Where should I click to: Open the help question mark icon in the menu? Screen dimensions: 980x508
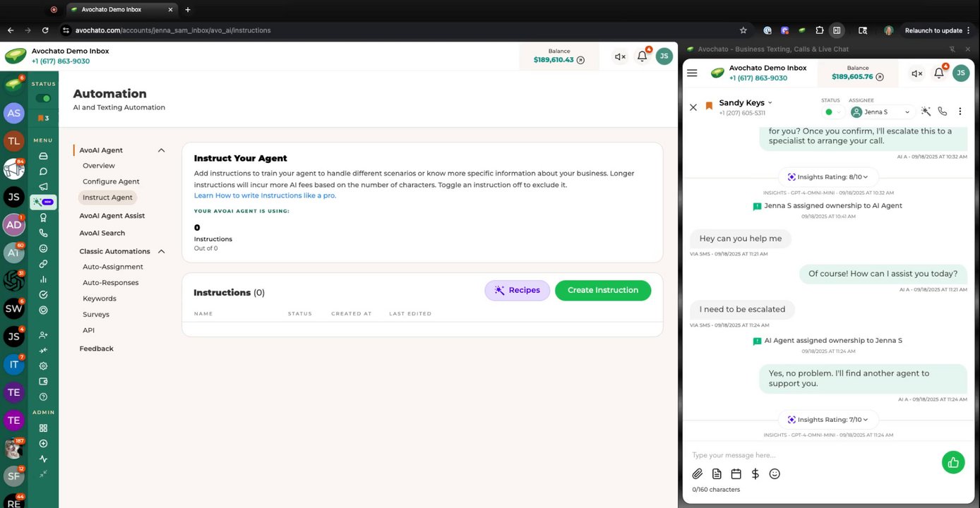click(43, 397)
